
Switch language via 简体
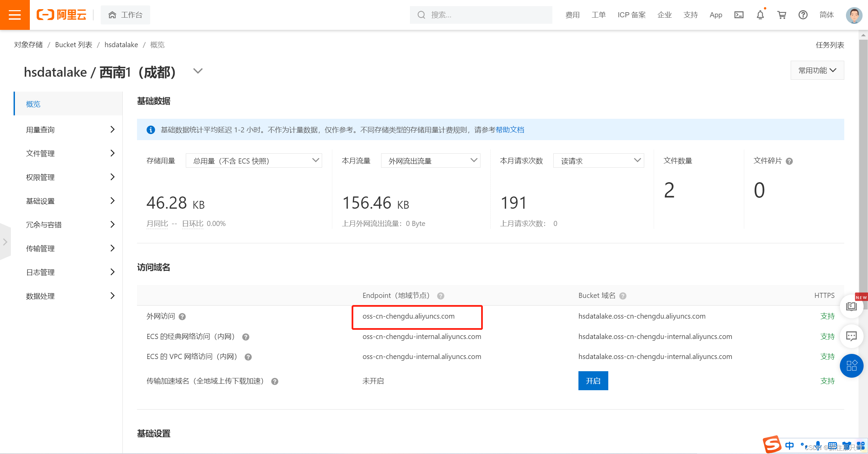coord(826,15)
